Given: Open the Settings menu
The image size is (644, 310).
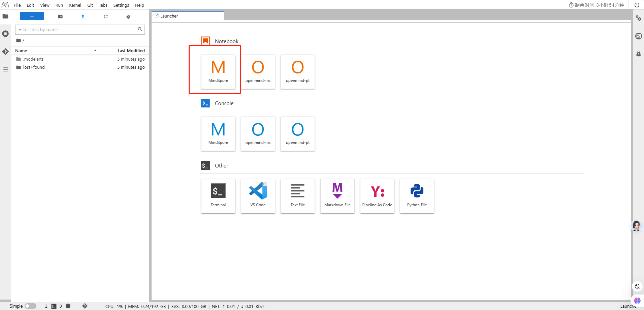Looking at the screenshot, I should [x=121, y=5].
